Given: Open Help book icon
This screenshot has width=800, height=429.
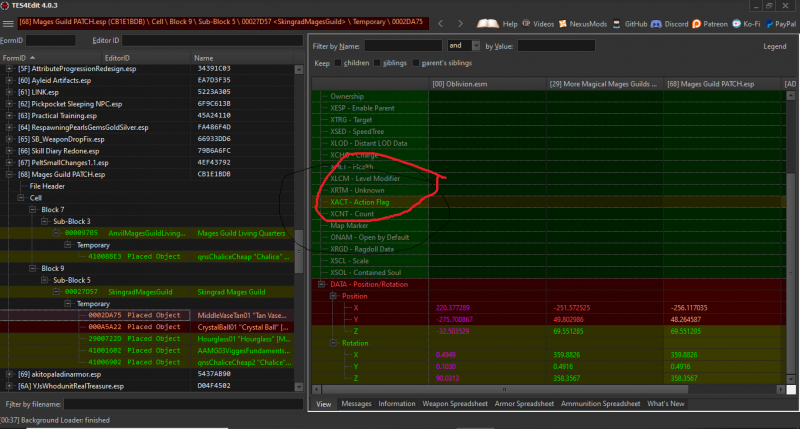Looking at the screenshot, I should pos(488,23).
